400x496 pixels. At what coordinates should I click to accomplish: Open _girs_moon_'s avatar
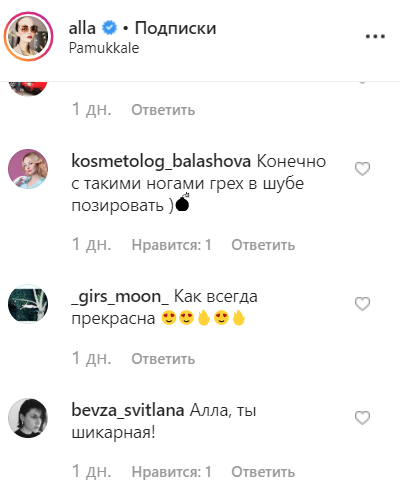[28, 304]
